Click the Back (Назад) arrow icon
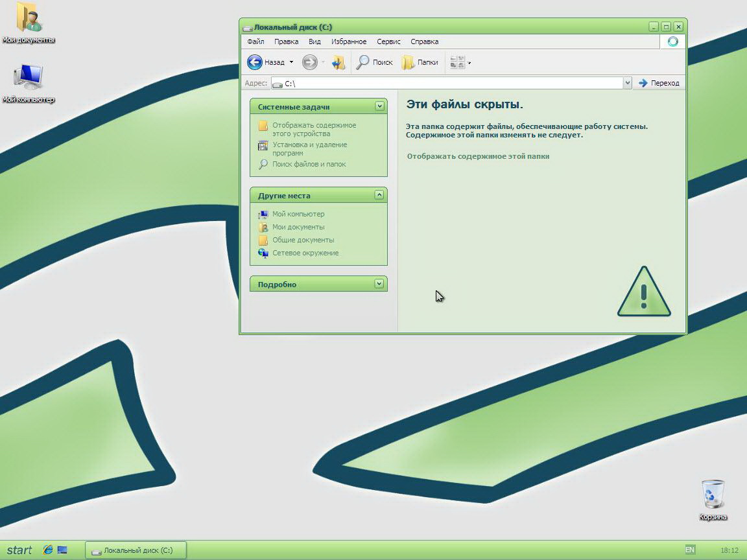The width and height of the screenshot is (747, 560). (255, 62)
